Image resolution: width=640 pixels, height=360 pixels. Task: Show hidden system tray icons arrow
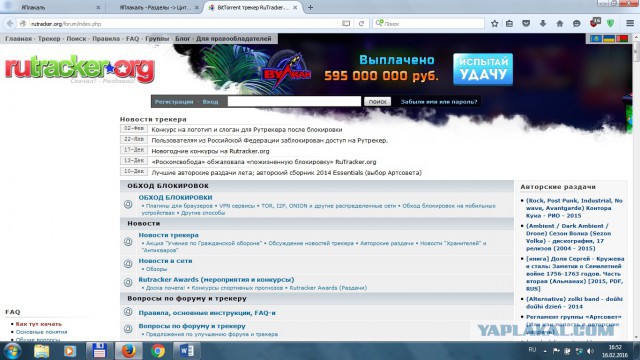pyautogui.click(x=545, y=351)
